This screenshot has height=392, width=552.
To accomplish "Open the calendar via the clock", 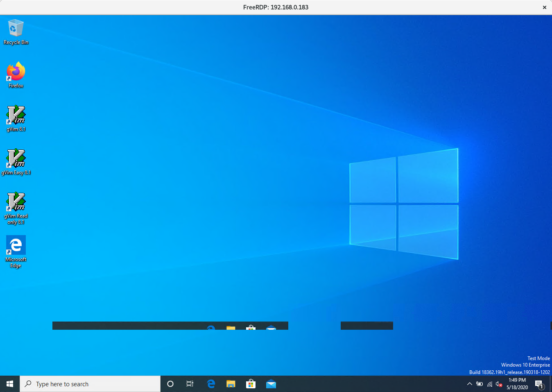I will [x=517, y=384].
